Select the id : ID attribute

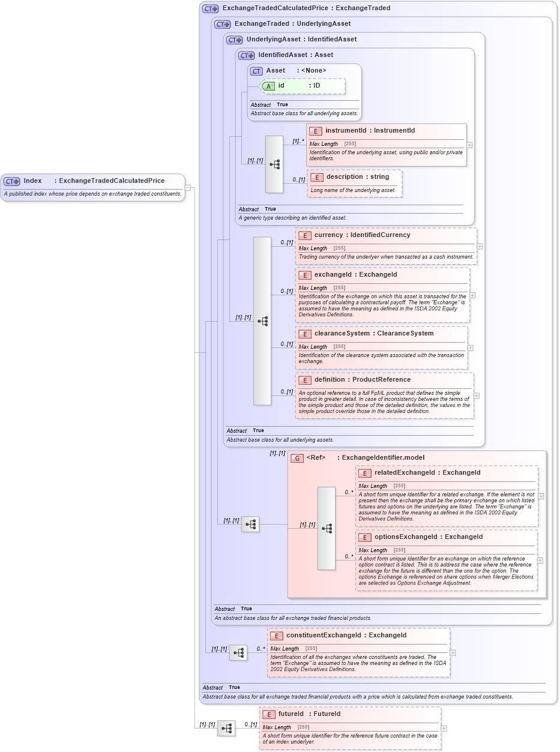(x=303, y=86)
